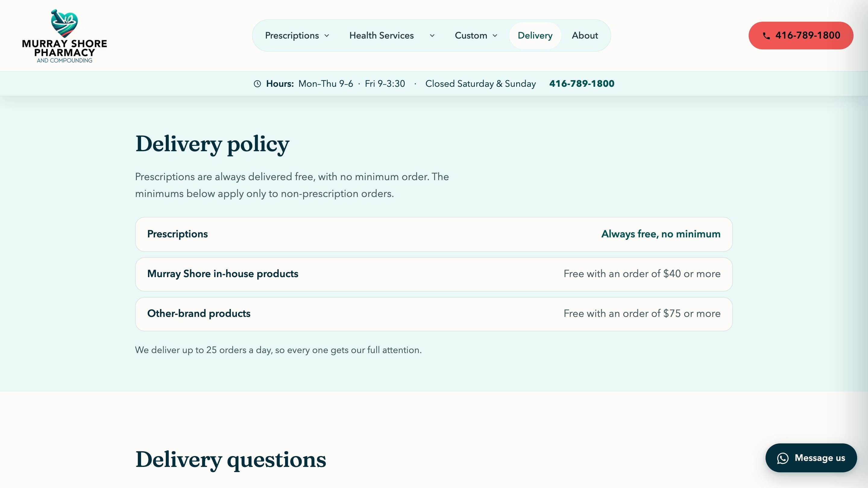Go to the Delivery nav tab
The height and width of the screenshot is (488, 868).
[535, 36]
